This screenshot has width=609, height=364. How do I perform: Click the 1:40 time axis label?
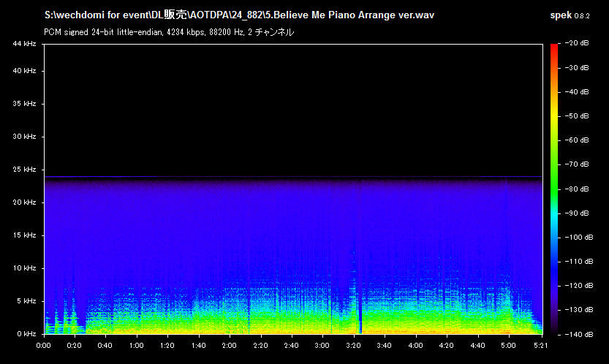pos(198,346)
